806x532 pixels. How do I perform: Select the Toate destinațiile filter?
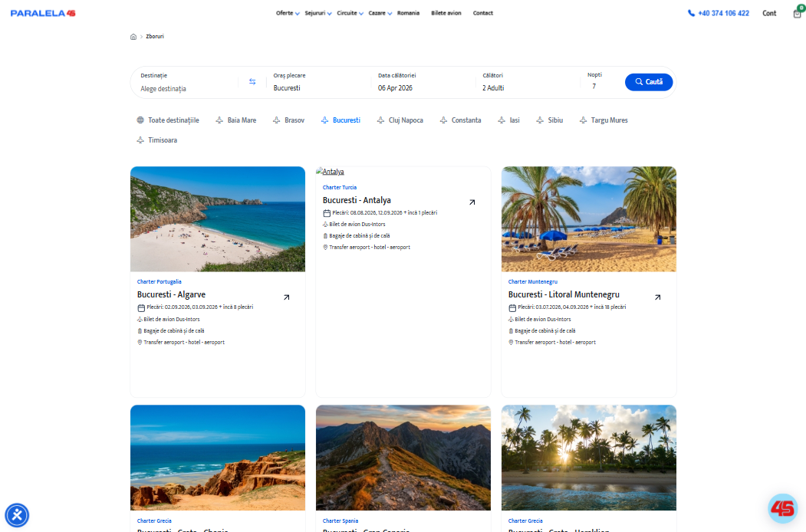point(168,120)
